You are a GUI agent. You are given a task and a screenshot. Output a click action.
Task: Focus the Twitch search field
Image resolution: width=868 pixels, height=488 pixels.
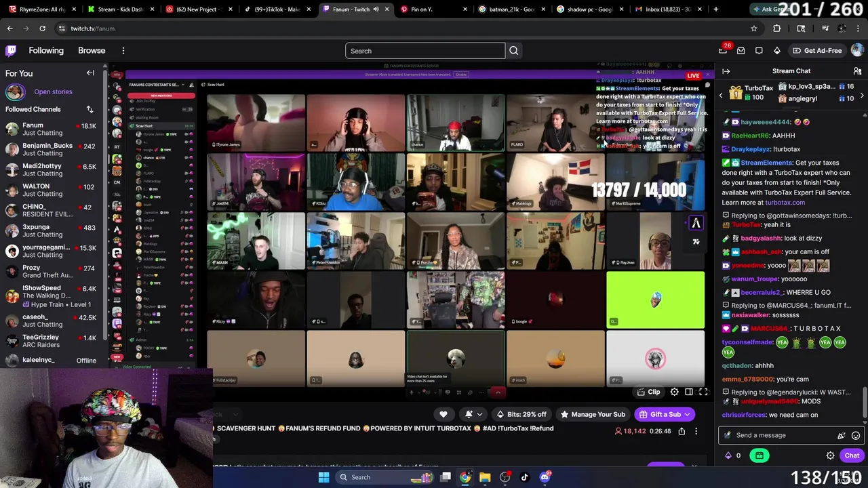(x=425, y=51)
